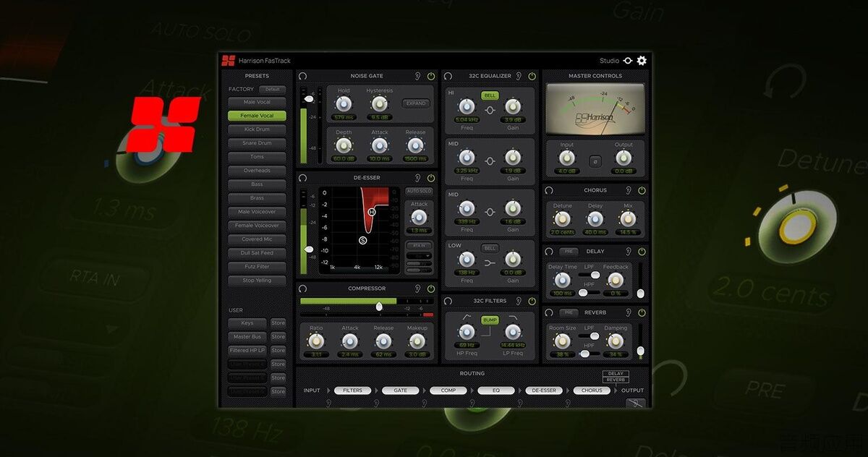Load the Filtered HP LP user preset
Image resolution: width=868 pixels, height=457 pixels.
tap(247, 351)
